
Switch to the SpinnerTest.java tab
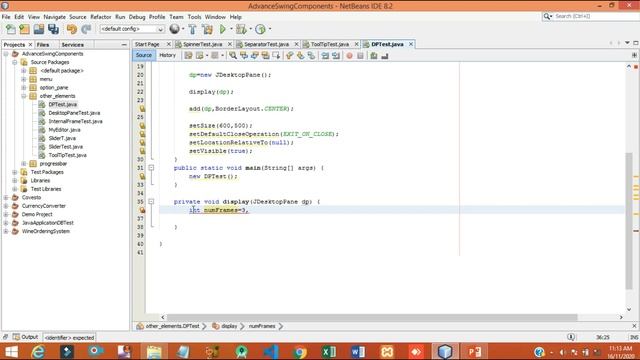point(202,44)
